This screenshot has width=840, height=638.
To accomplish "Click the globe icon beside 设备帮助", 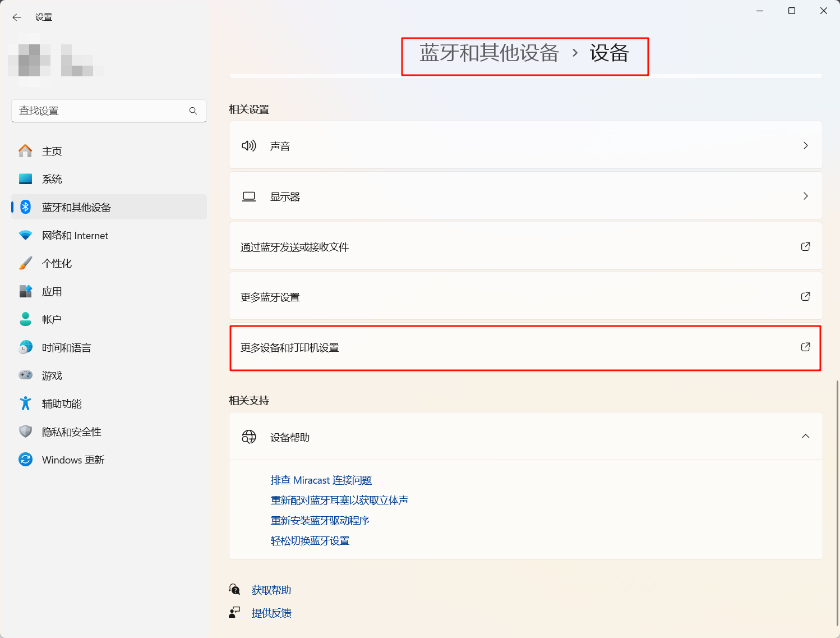I will click(x=248, y=437).
